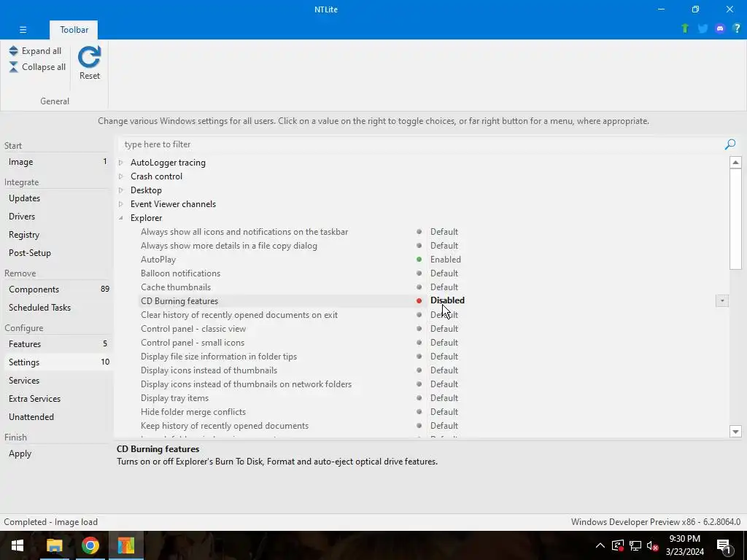Toggle Cache thumbnails Default value
Screen dimensions: 747x560
pyautogui.click(x=444, y=287)
